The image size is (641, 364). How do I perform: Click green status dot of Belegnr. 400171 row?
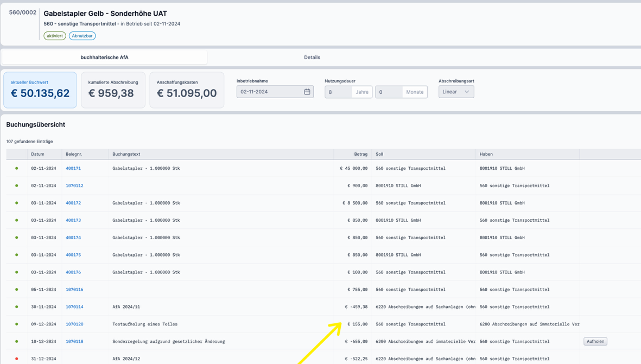point(17,168)
